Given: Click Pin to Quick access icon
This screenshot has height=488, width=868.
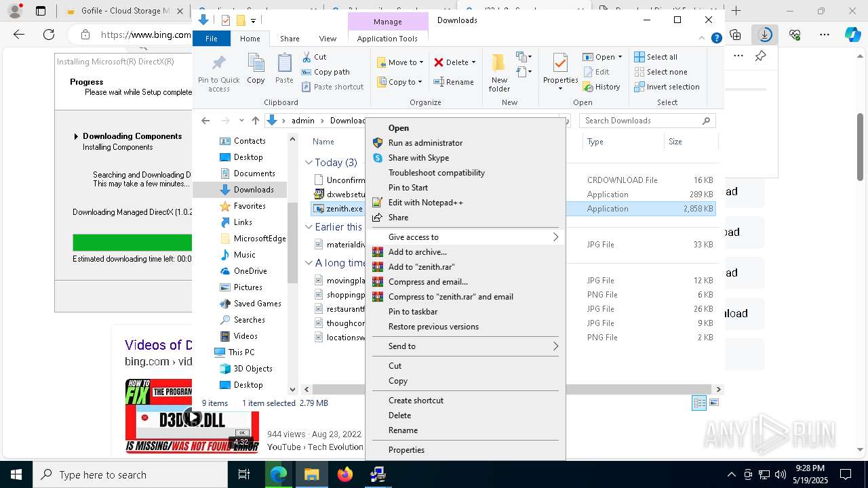Looking at the screenshot, I should [x=218, y=64].
